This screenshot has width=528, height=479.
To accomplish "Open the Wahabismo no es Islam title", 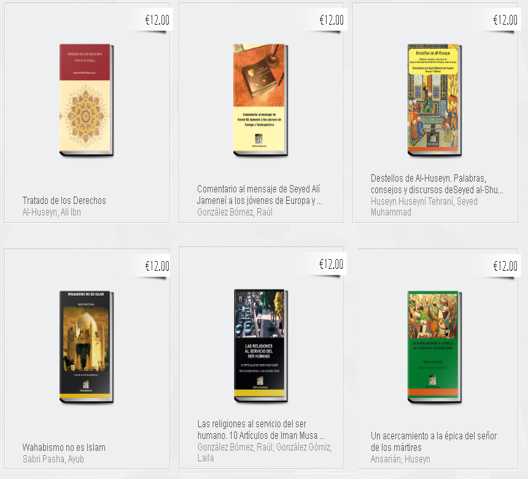I will tap(64, 447).
